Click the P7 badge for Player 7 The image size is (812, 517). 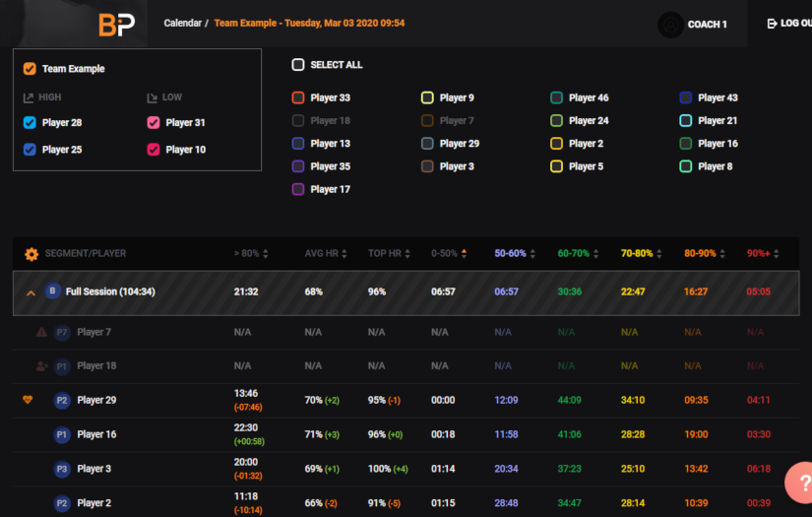click(x=62, y=332)
